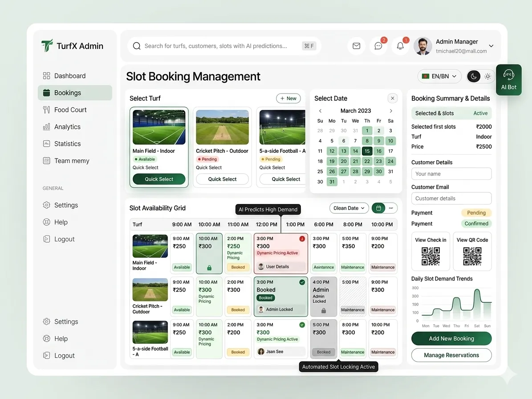Click the Quick Select button under Cricket Pitch - Outdoor

[222, 179]
